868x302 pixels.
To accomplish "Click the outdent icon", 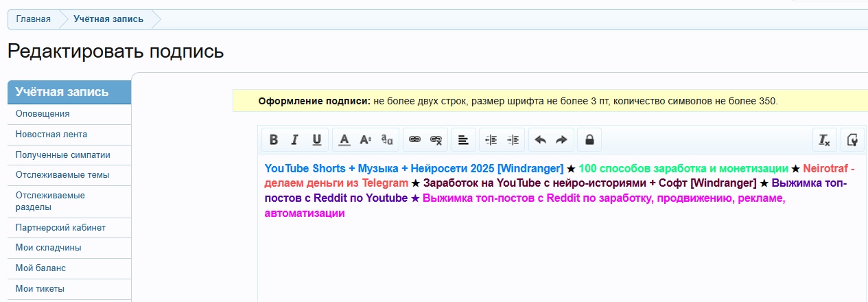I will (x=491, y=140).
